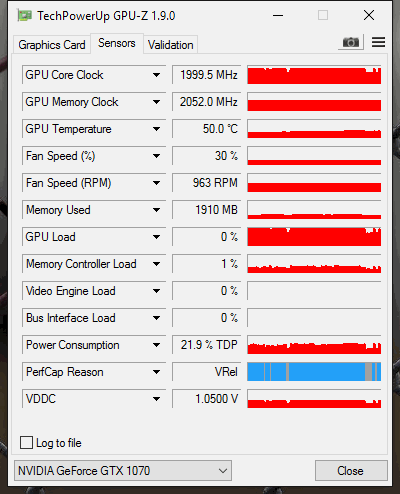
Task: Enable the Log to file checkbox
Action: (27, 443)
